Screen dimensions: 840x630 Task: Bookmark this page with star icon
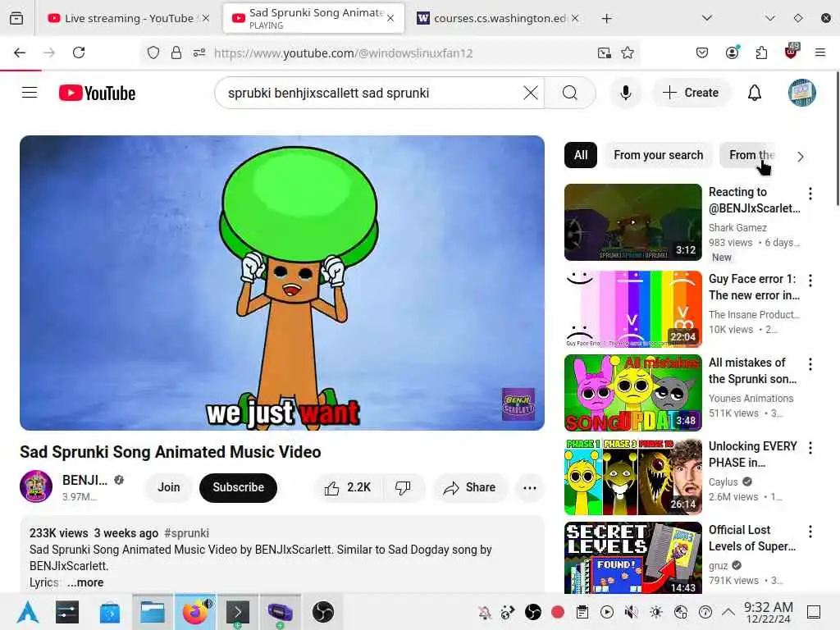point(628,52)
